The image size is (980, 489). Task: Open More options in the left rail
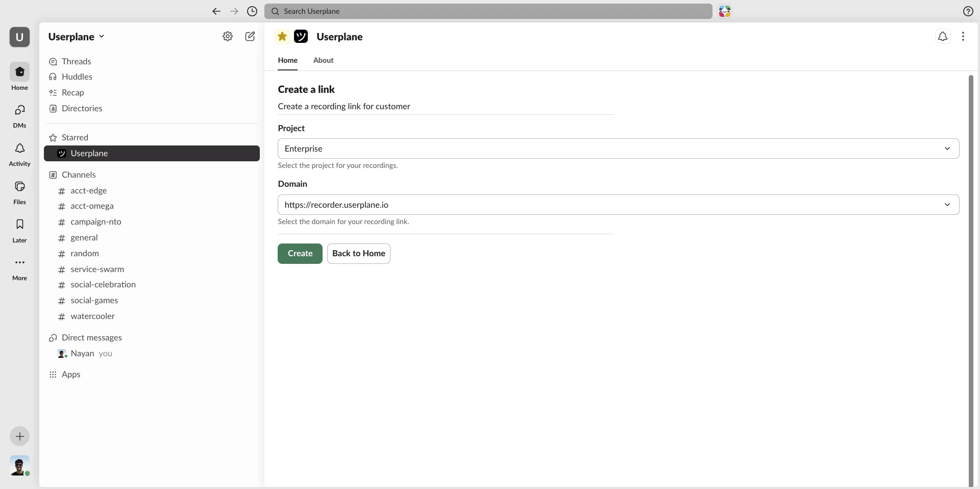click(19, 268)
